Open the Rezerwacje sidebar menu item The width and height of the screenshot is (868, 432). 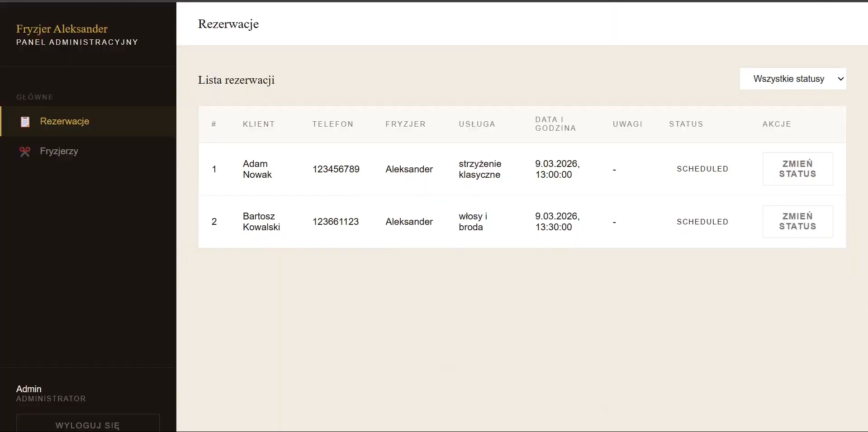pos(88,121)
